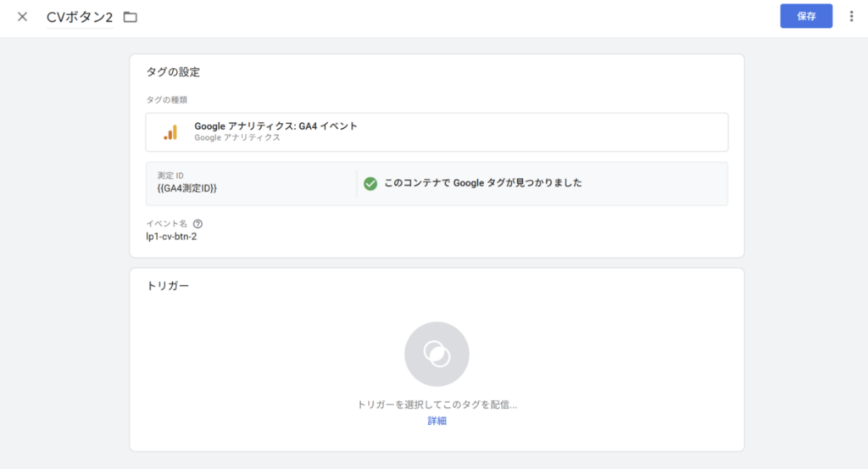Open the 詳細 link under the trigger

(x=437, y=421)
